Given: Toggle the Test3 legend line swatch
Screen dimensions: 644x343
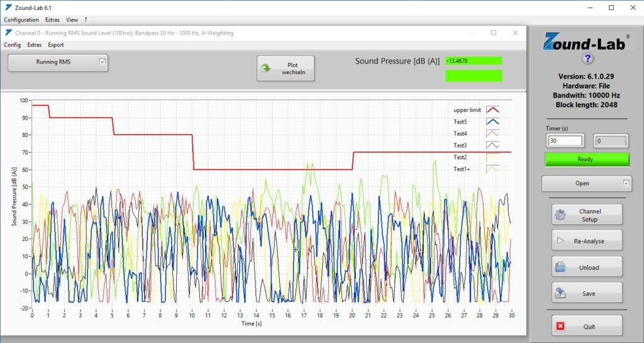Looking at the screenshot, I should coord(492,145).
